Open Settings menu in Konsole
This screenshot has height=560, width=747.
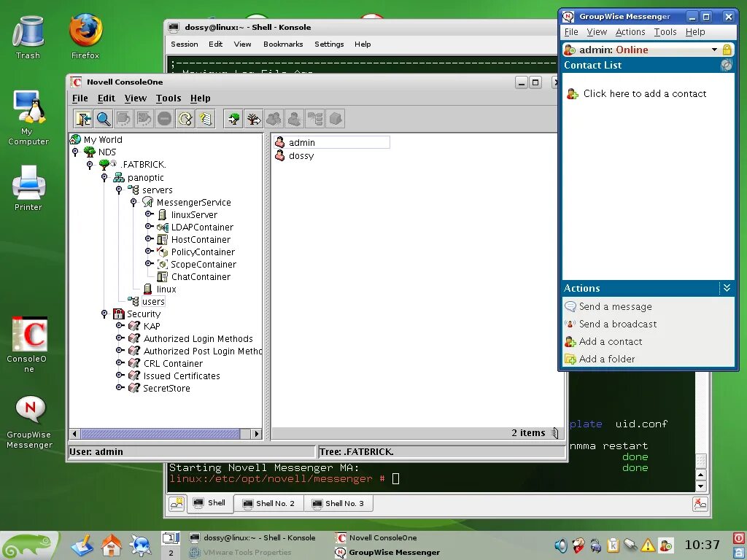(329, 44)
